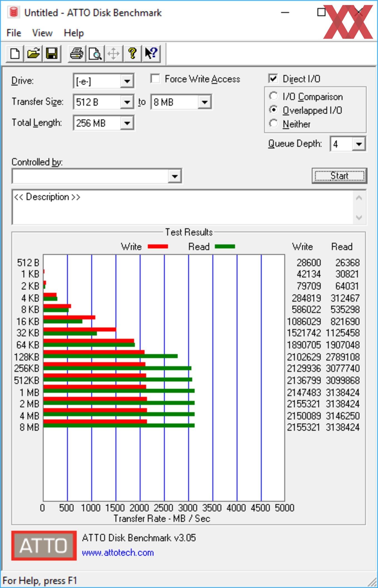Screen dimensions: 378x588
Task: Click the green Read legend swatch
Action: point(225,246)
